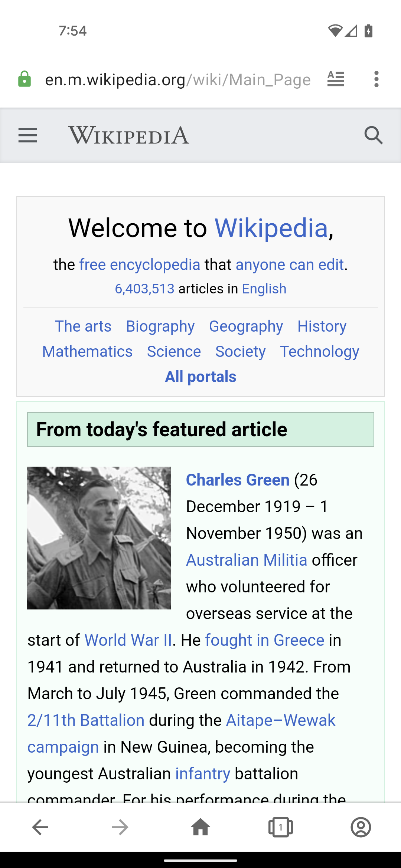Image resolution: width=401 pixels, height=868 pixels.
Task: Follow the World War II link
Action: tap(128, 640)
